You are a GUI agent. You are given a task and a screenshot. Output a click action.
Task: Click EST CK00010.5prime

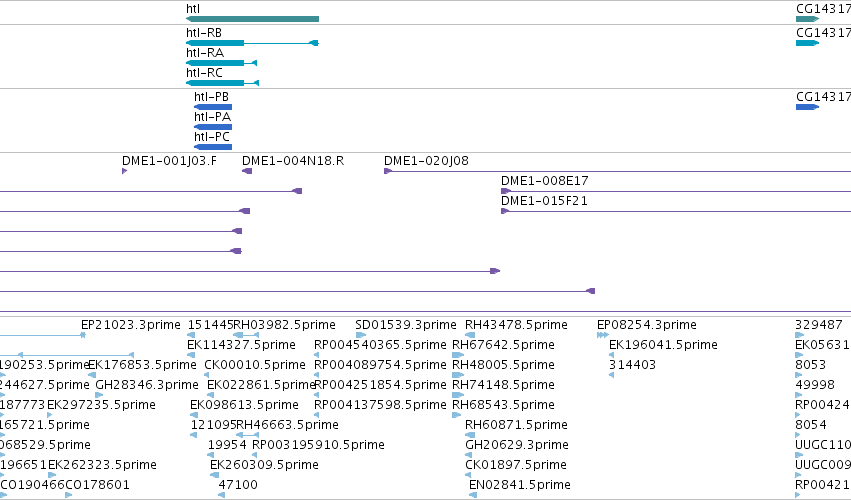click(255, 365)
